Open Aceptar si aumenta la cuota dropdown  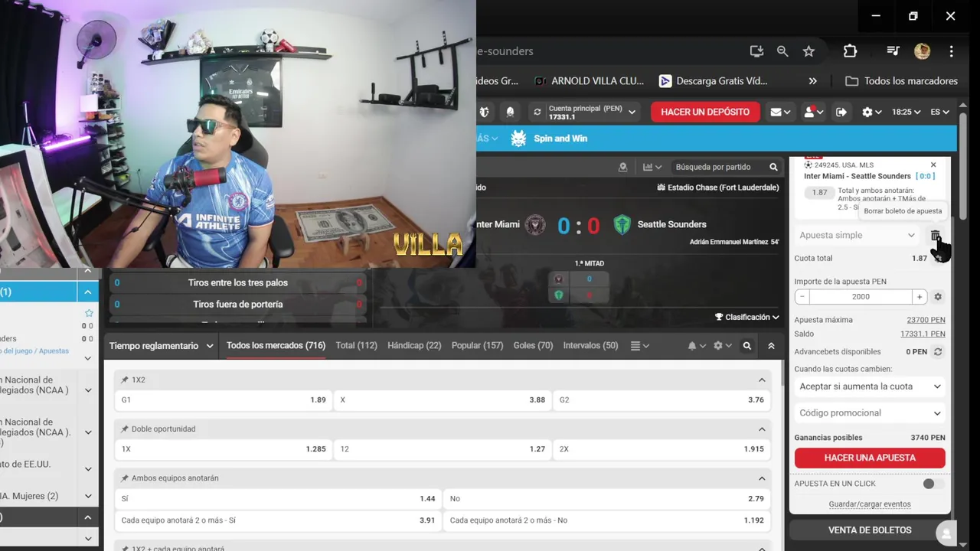coord(870,386)
